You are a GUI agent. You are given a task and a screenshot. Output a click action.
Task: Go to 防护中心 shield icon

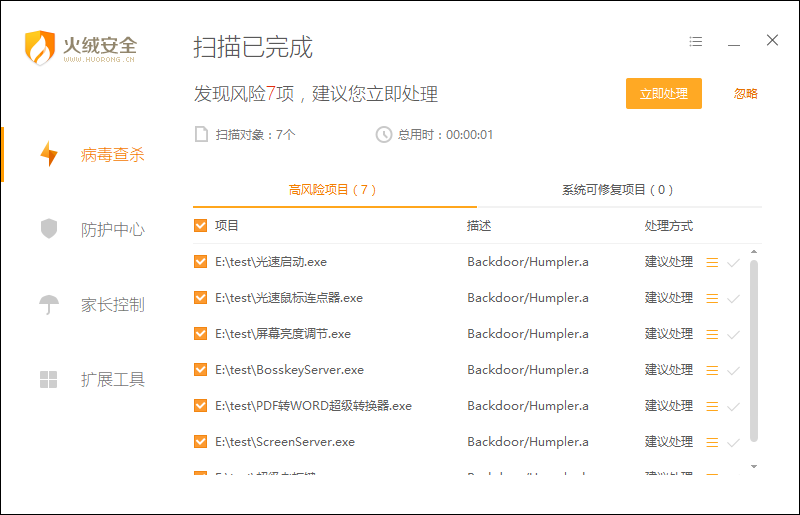pyautogui.click(x=49, y=229)
